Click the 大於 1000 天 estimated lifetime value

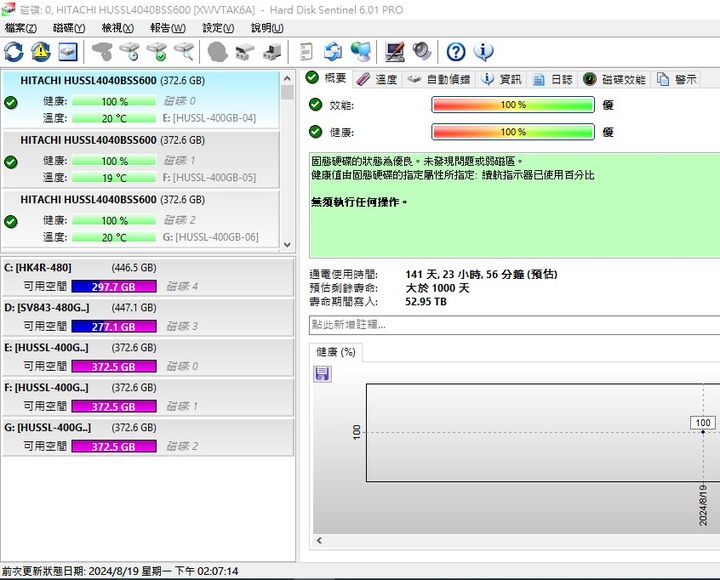point(437,288)
